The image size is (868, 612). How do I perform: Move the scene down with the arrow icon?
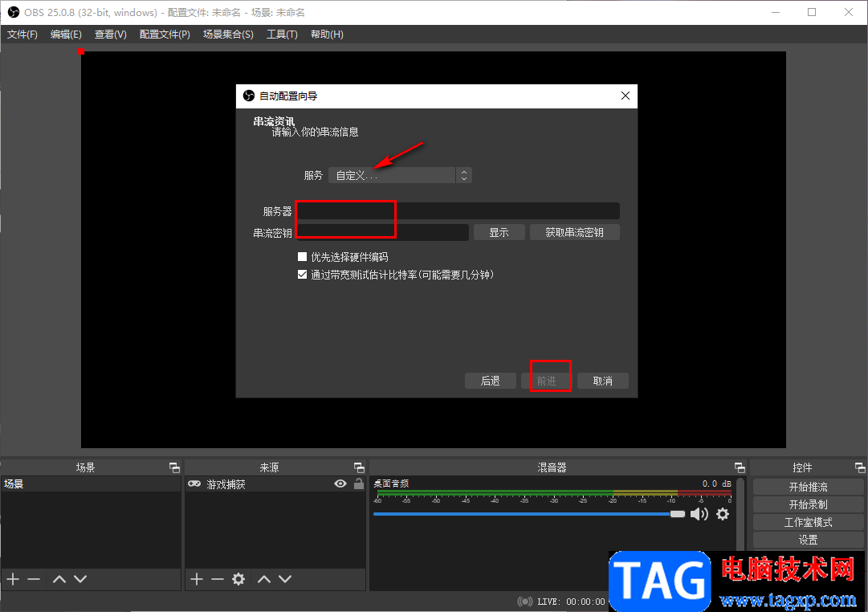click(80, 579)
